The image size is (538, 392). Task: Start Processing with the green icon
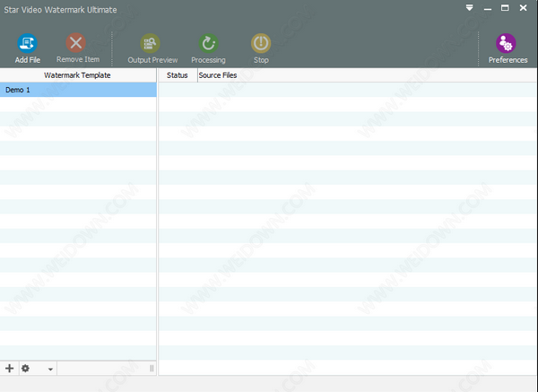(x=208, y=43)
